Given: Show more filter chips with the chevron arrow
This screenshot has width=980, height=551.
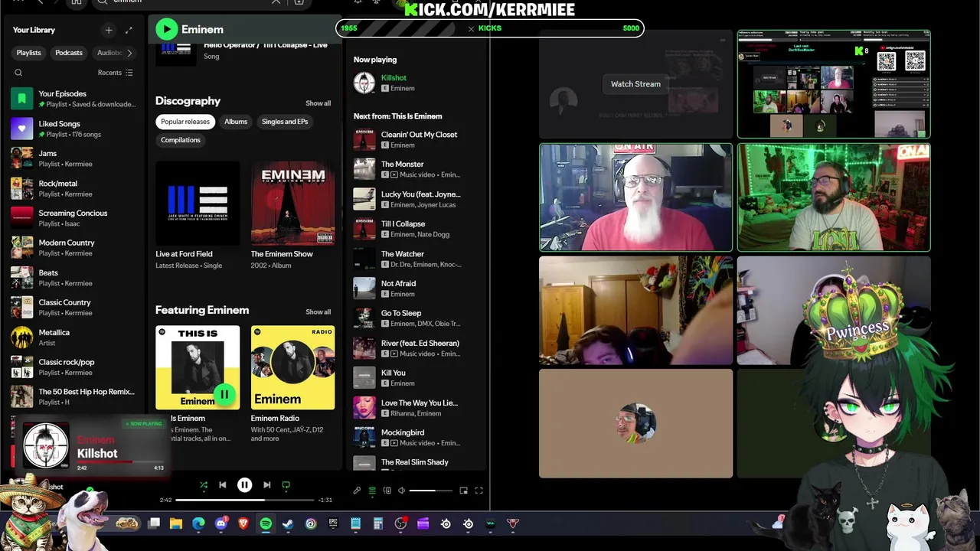Looking at the screenshot, I should tap(129, 53).
